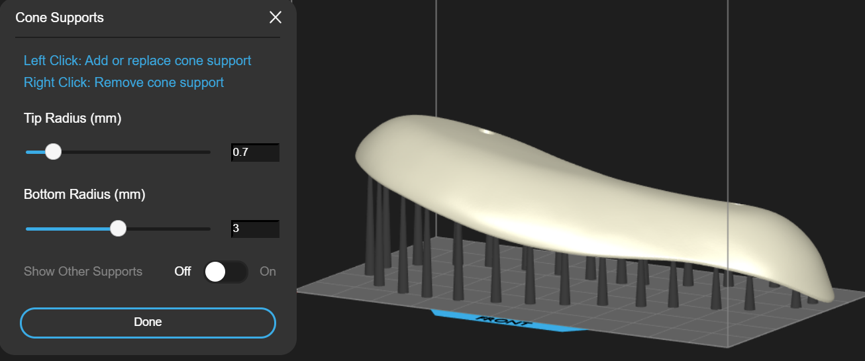This screenshot has height=361, width=865.
Task: Click the tallest cone support at left edge
Action: (369, 226)
